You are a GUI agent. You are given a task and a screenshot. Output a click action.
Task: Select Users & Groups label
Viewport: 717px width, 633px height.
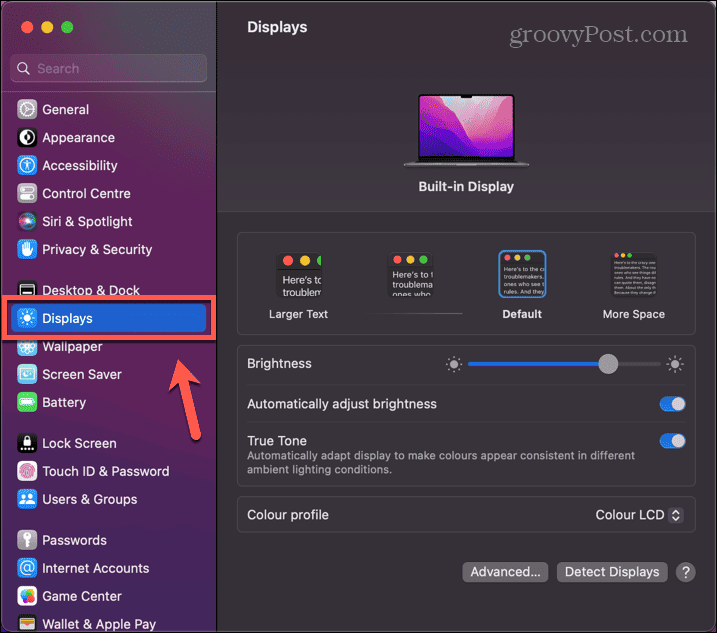90,499
